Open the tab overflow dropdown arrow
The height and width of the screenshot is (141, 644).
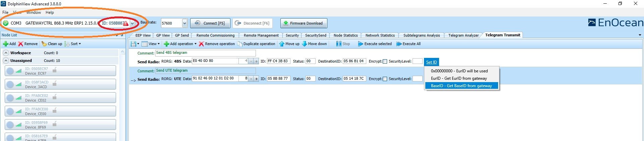click(640, 35)
